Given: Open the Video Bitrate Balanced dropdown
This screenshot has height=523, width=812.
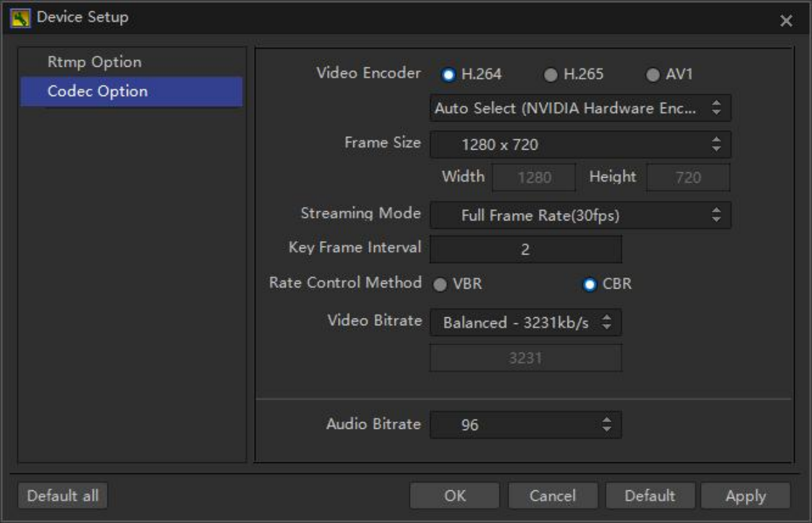Looking at the screenshot, I should [x=526, y=323].
